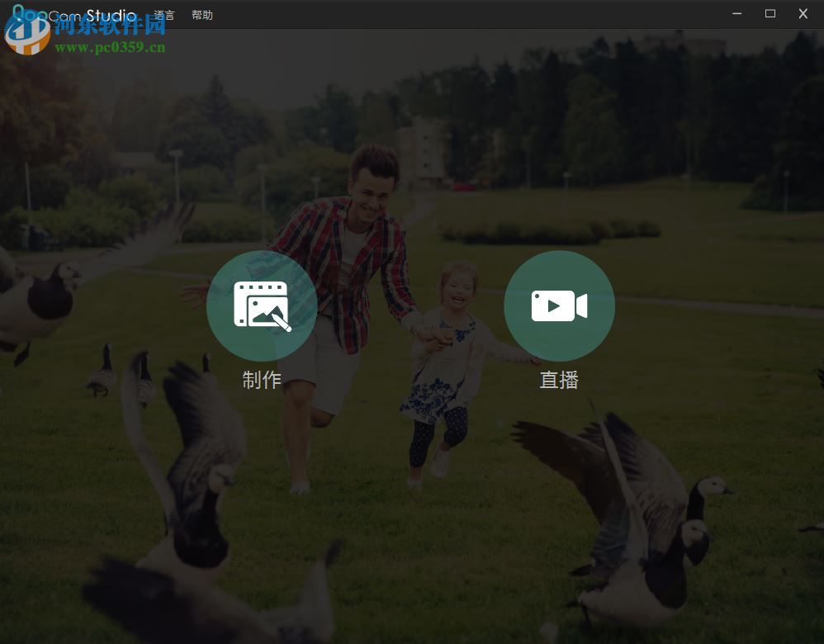
Task: Click the 直播 text label
Action: point(560,380)
